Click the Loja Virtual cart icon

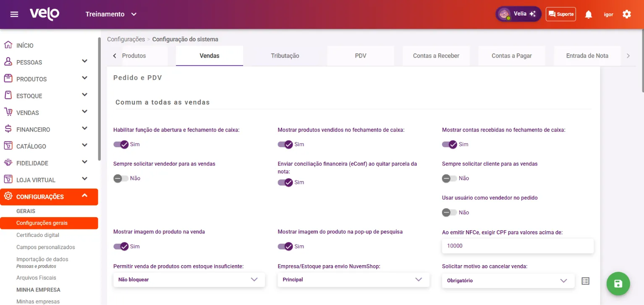click(x=8, y=179)
